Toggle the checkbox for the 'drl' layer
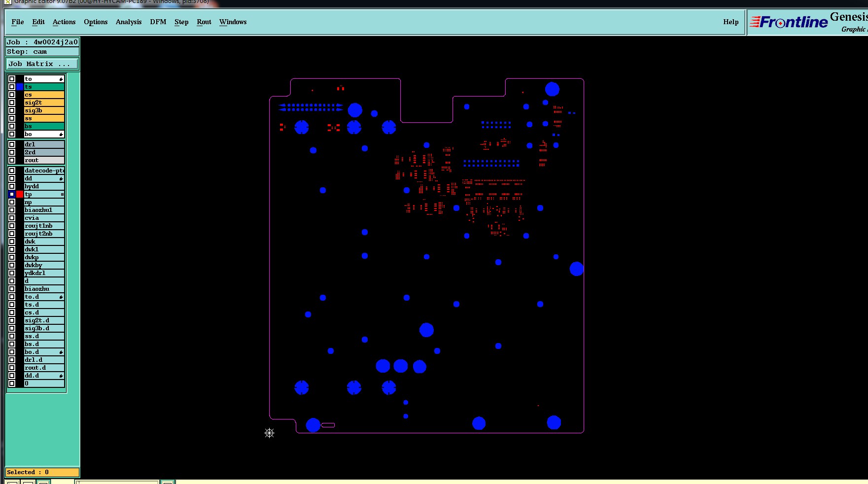This screenshot has width=868, height=484. 12,144
